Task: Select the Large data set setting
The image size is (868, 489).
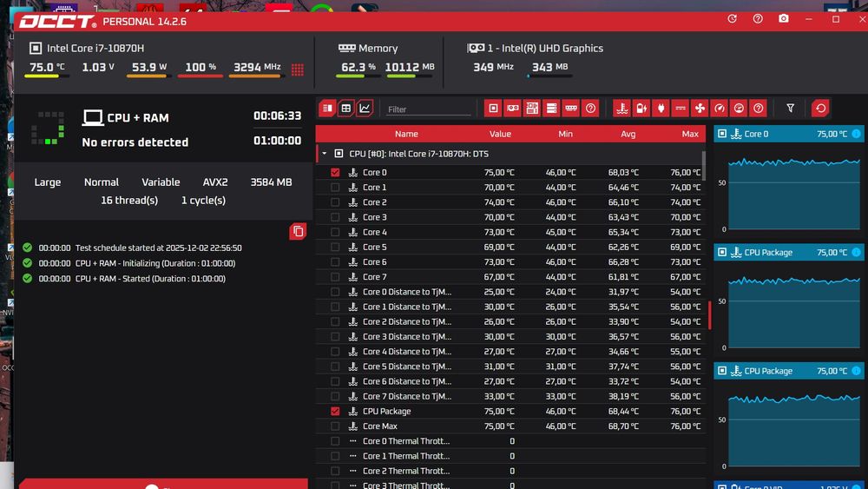Action: [48, 182]
